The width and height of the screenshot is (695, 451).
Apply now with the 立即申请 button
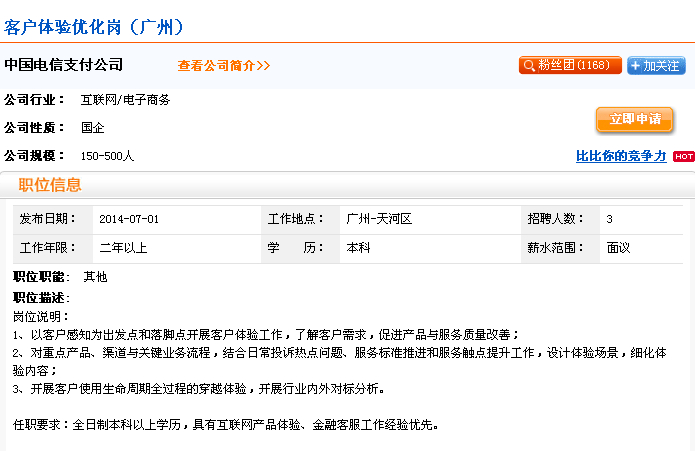coord(634,119)
